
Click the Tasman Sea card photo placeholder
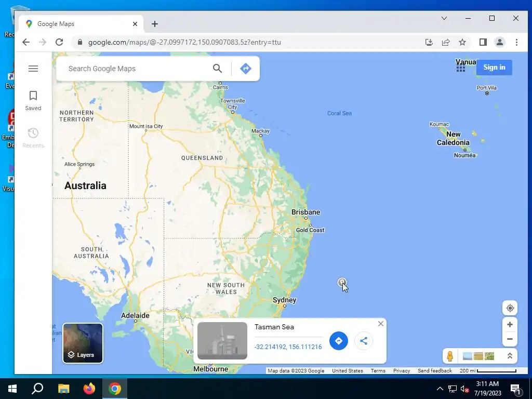click(x=222, y=341)
